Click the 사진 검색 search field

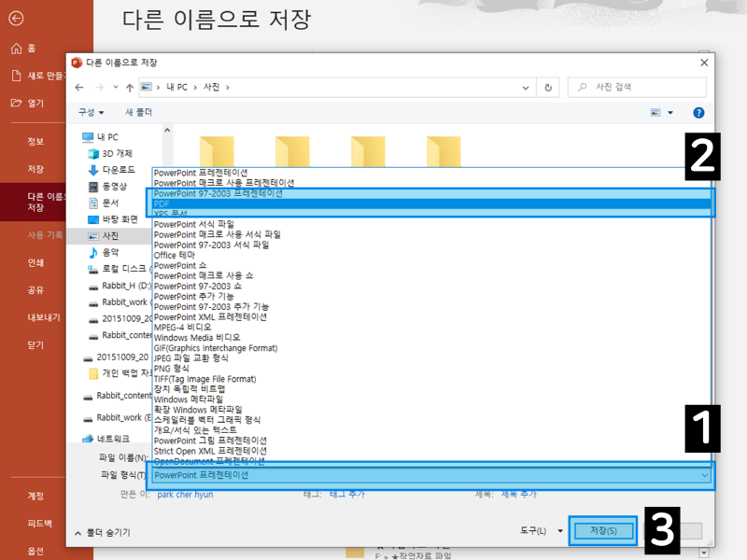tap(637, 87)
